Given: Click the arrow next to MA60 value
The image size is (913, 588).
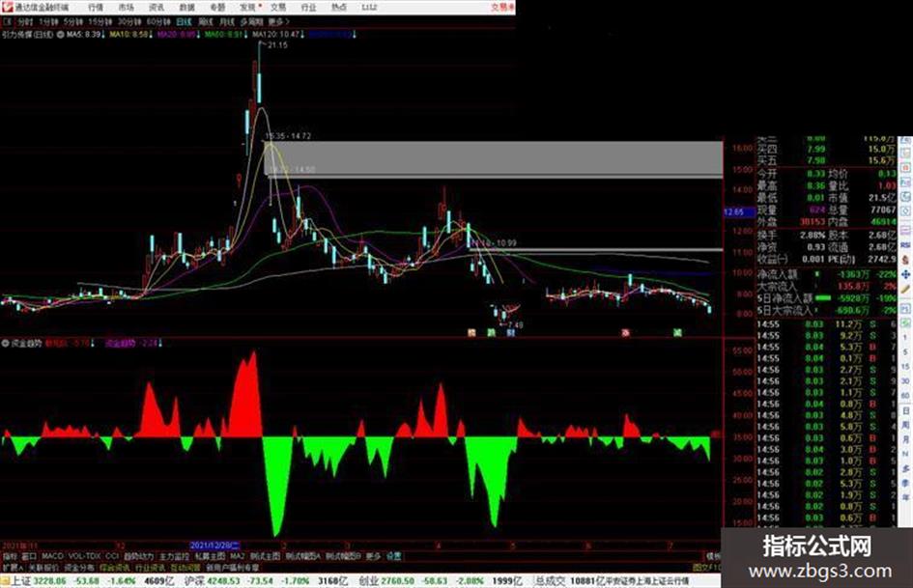Looking at the screenshot, I should pyautogui.click(x=245, y=35).
